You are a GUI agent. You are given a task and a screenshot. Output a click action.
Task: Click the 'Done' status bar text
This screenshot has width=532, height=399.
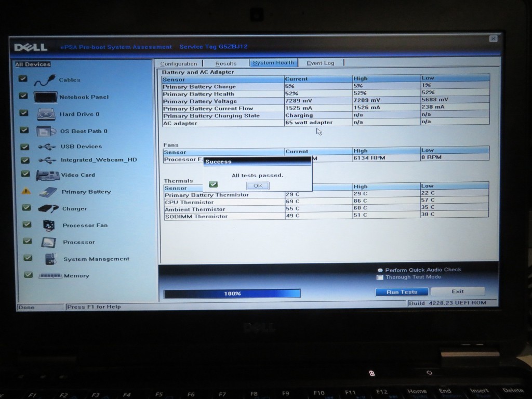coord(26,308)
